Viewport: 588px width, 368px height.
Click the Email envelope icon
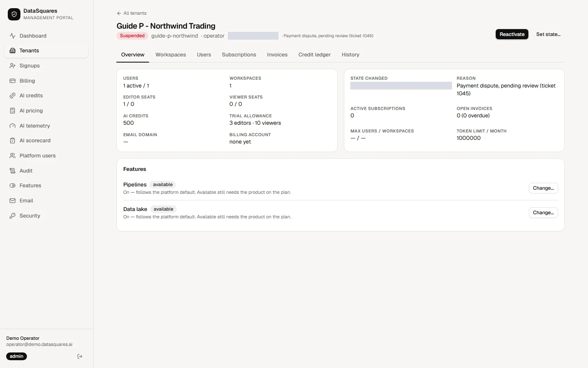[x=13, y=201]
